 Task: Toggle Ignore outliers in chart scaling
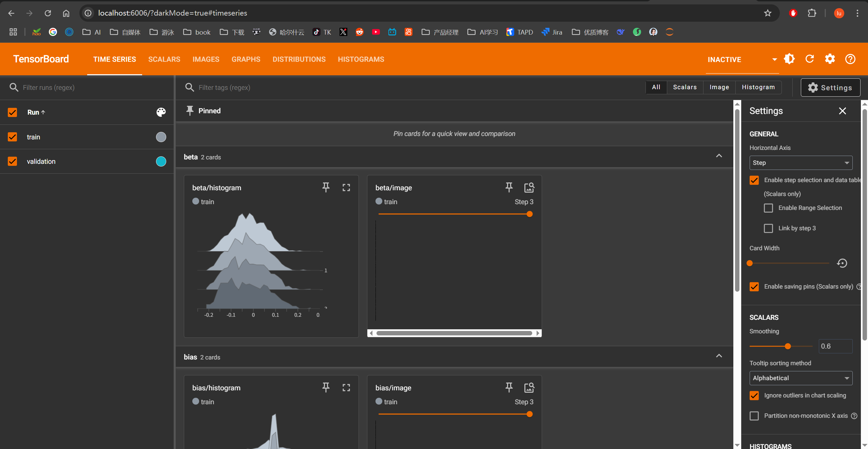[x=754, y=395]
